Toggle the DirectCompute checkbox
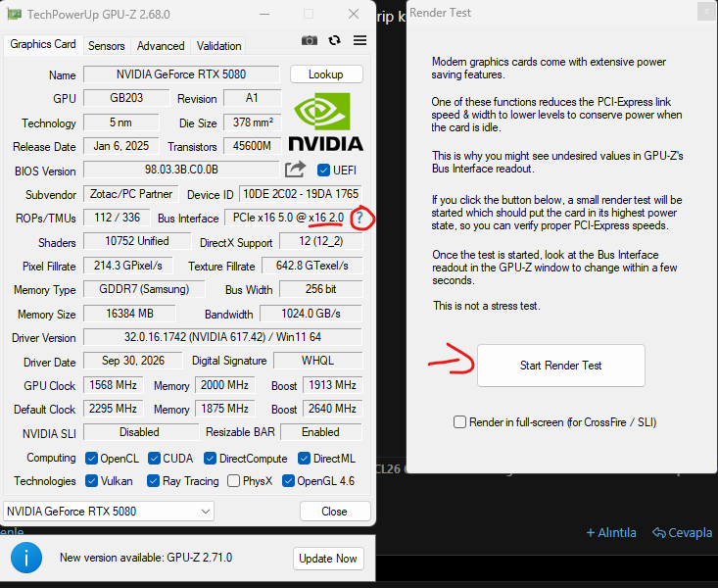This screenshot has width=718, height=588. pyautogui.click(x=211, y=459)
